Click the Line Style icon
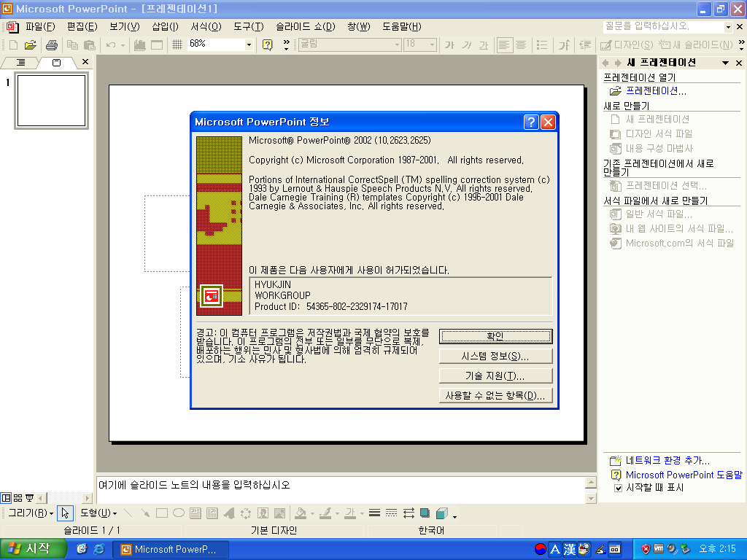The height and width of the screenshot is (560, 747). coord(374,513)
